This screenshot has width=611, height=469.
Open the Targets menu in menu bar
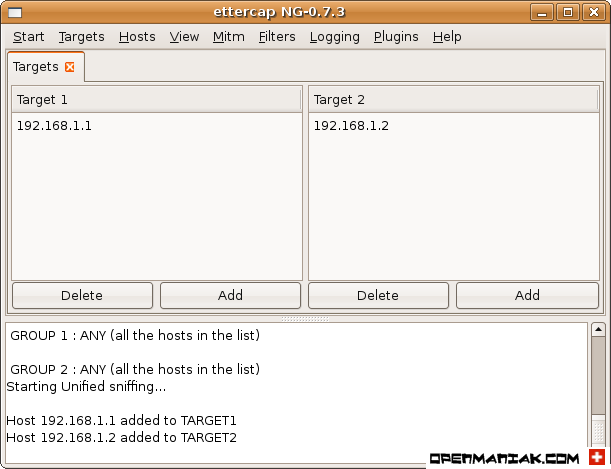[x=81, y=37]
